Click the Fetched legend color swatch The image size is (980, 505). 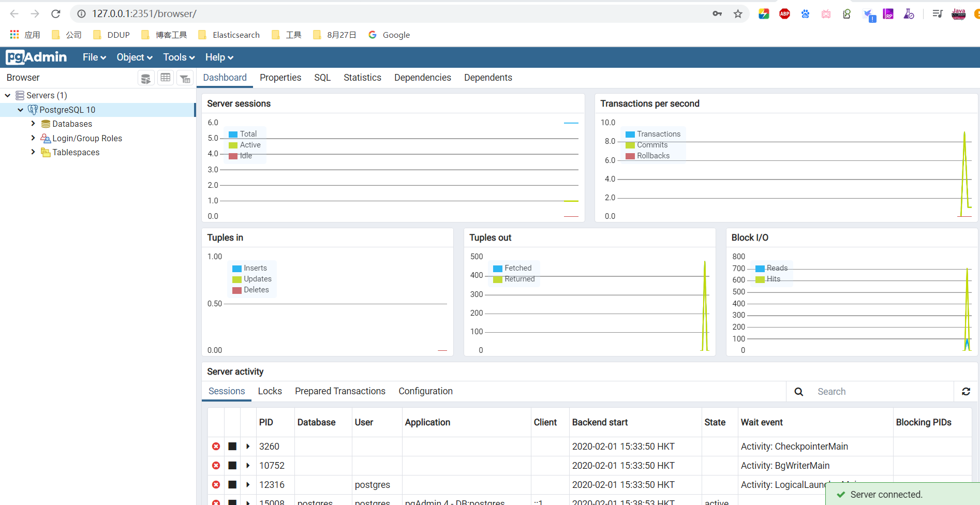click(x=498, y=269)
